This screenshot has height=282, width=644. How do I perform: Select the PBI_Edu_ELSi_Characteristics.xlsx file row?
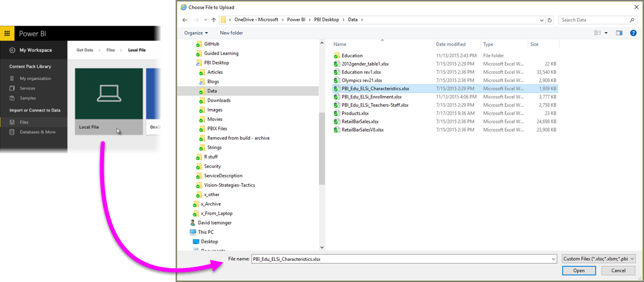pyautogui.click(x=445, y=88)
